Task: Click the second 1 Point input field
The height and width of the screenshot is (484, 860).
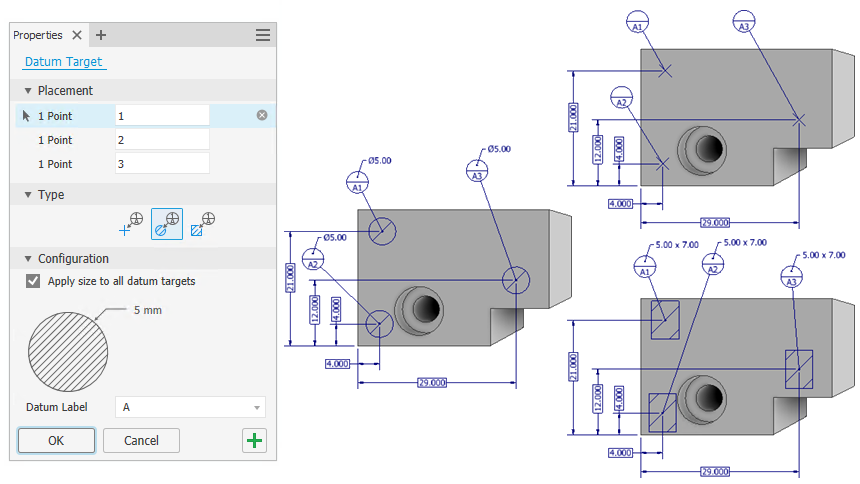Action: pos(162,140)
